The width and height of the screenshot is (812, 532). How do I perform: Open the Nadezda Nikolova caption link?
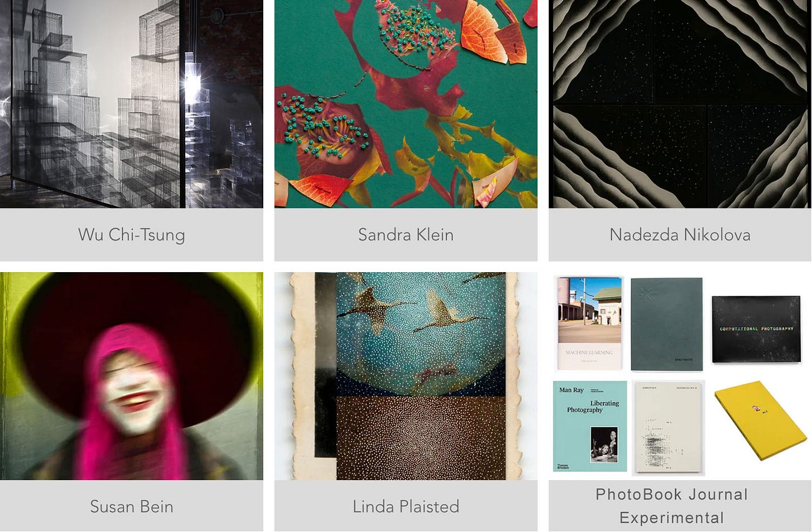[680, 235]
